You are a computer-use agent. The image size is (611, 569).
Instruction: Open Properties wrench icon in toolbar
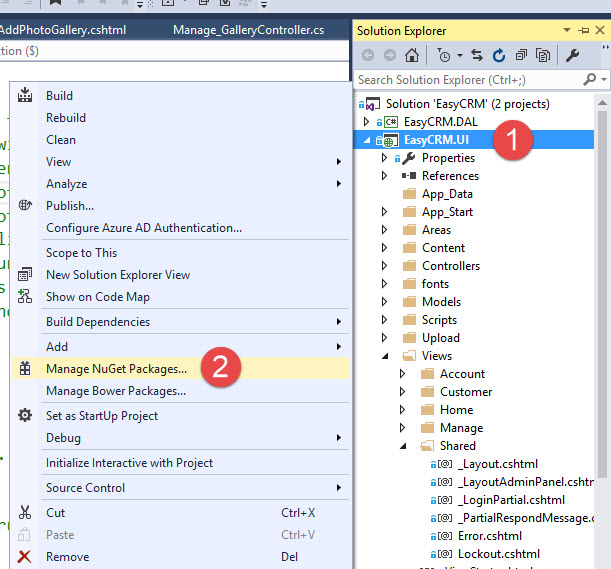pos(572,55)
